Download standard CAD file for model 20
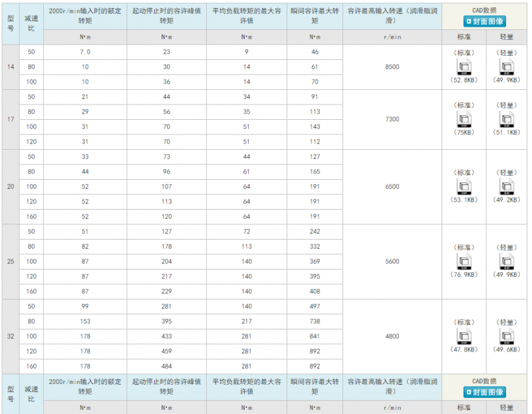Viewport: 532px width, 414px height. pyautogui.click(x=464, y=186)
